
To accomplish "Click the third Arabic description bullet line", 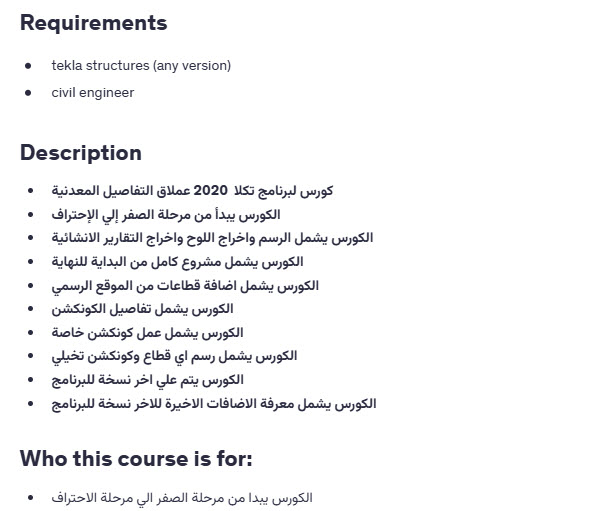I will click(x=212, y=238).
